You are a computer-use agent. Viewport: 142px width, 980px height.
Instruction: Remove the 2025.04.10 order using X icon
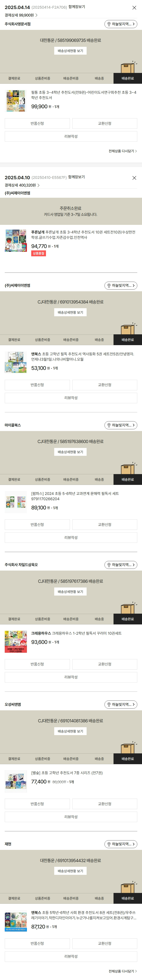point(134,178)
